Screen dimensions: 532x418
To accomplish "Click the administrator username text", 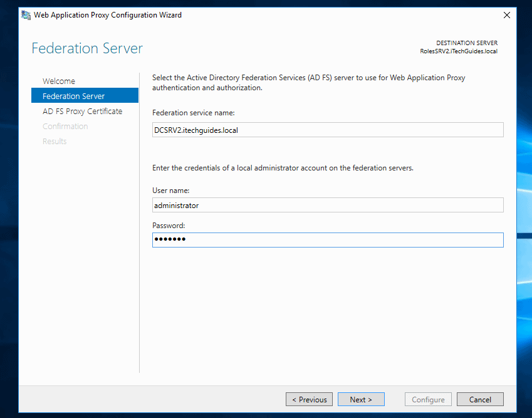I will tap(177, 205).
